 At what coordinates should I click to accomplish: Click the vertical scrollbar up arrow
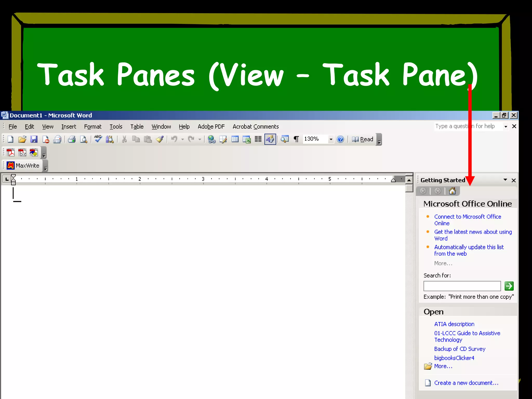409,180
